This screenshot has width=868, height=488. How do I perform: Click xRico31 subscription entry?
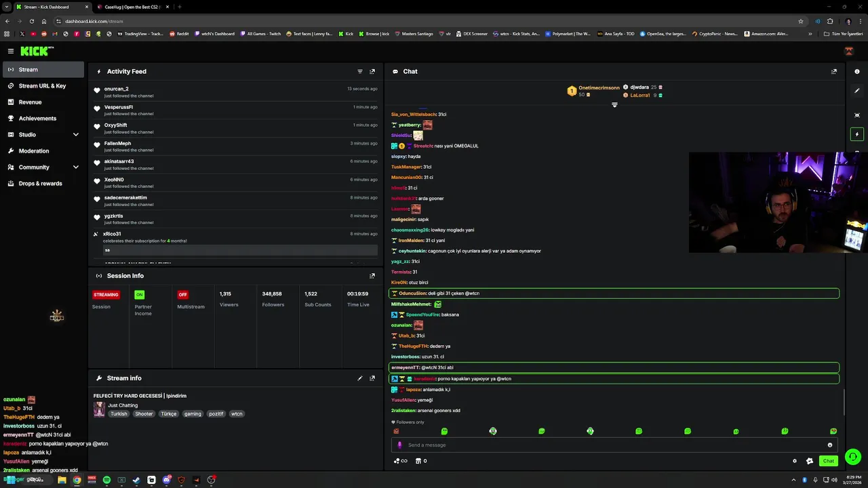click(235, 243)
